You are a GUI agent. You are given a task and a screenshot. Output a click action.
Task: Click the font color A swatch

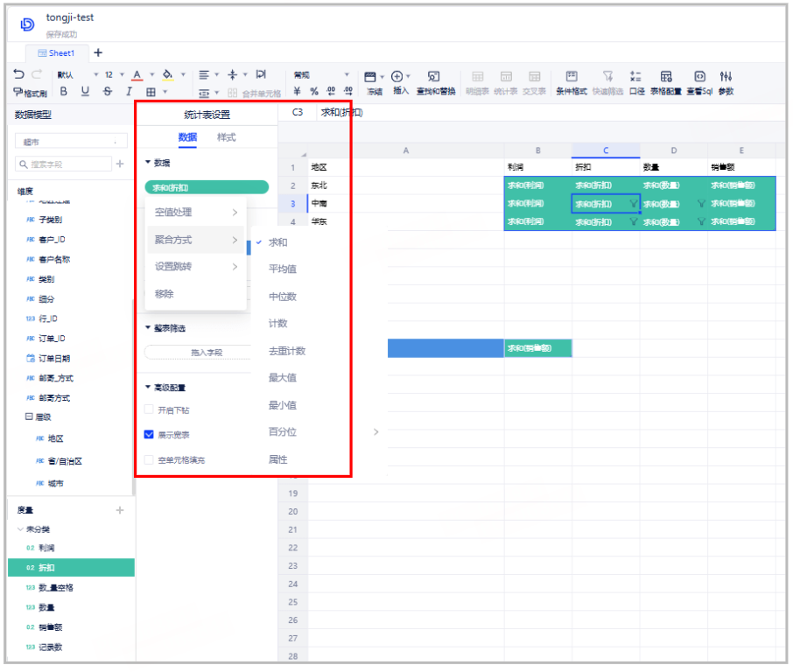(137, 75)
